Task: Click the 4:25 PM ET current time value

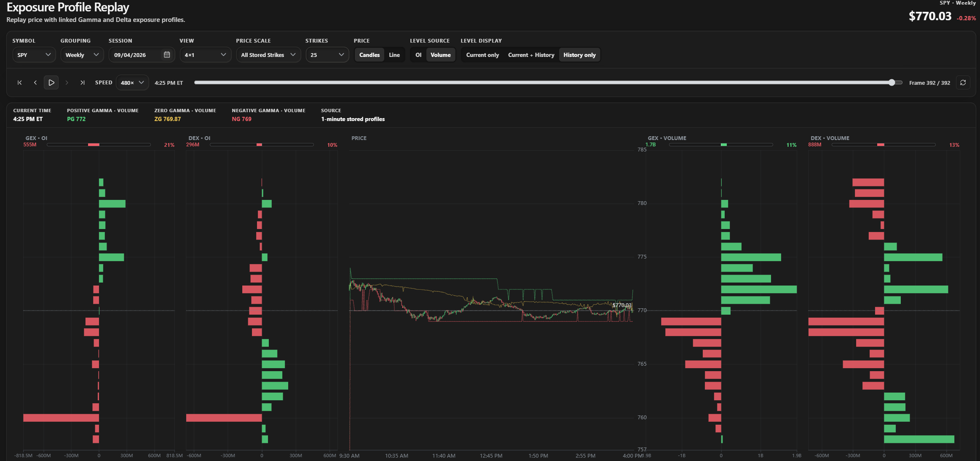Action: [x=28, y=119]
